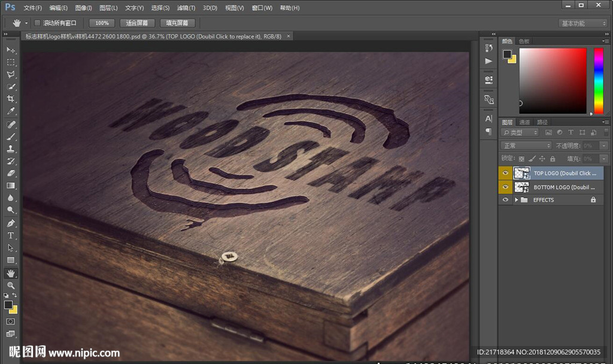
Task: Select the History Brush tool
Action: tap(11, 161)
